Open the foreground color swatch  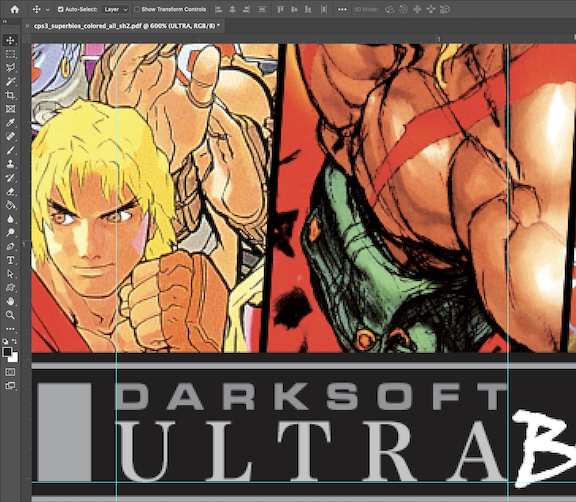click(7, 352)
